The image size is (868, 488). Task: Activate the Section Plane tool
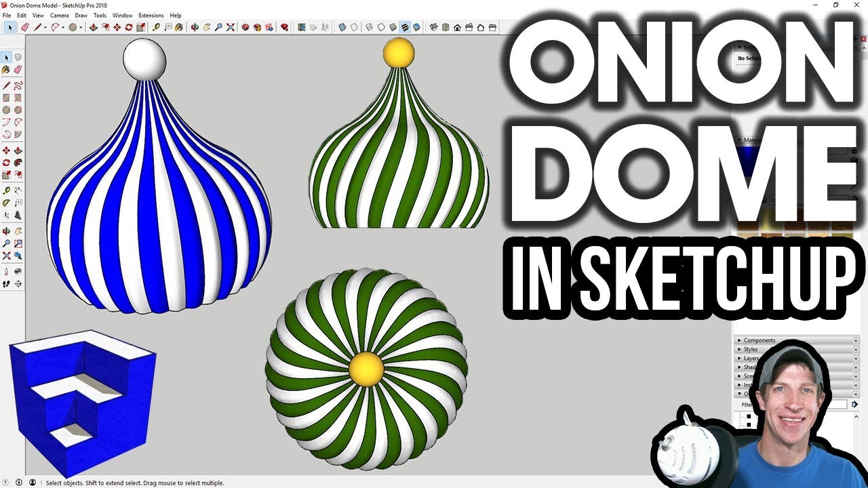[18, 283]
